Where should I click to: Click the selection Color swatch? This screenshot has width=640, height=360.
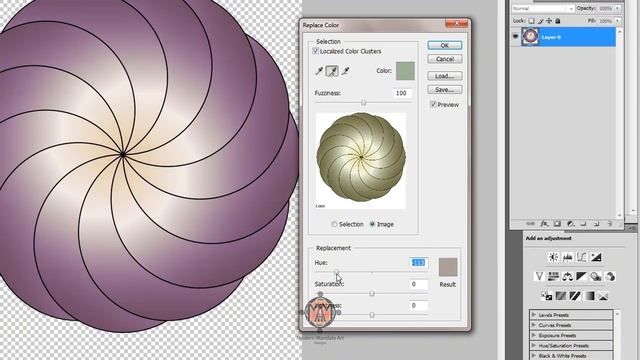(x=405, y=71)
